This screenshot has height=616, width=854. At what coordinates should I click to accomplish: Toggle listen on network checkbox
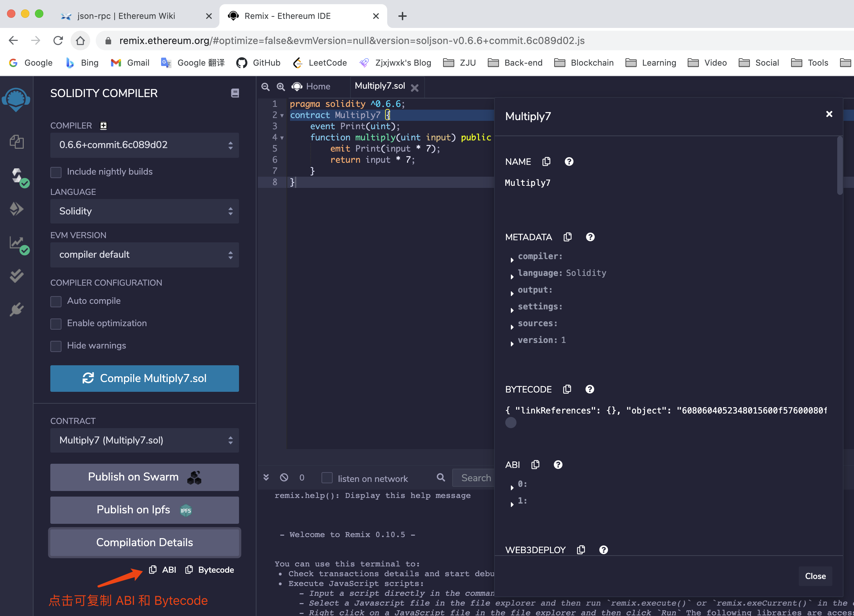coord(327,477)
